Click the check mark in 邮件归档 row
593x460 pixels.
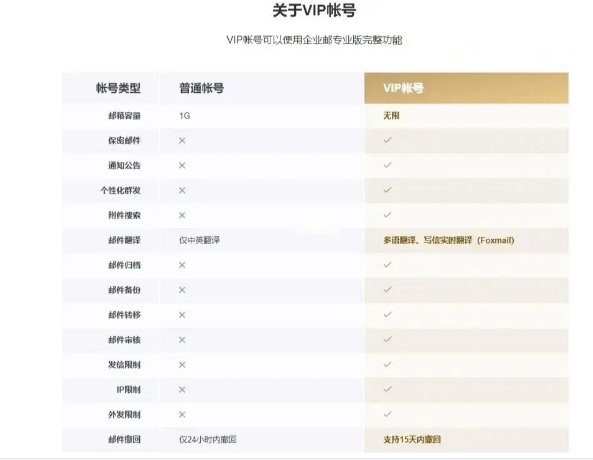pyautogui.click(x=387, y=265)
